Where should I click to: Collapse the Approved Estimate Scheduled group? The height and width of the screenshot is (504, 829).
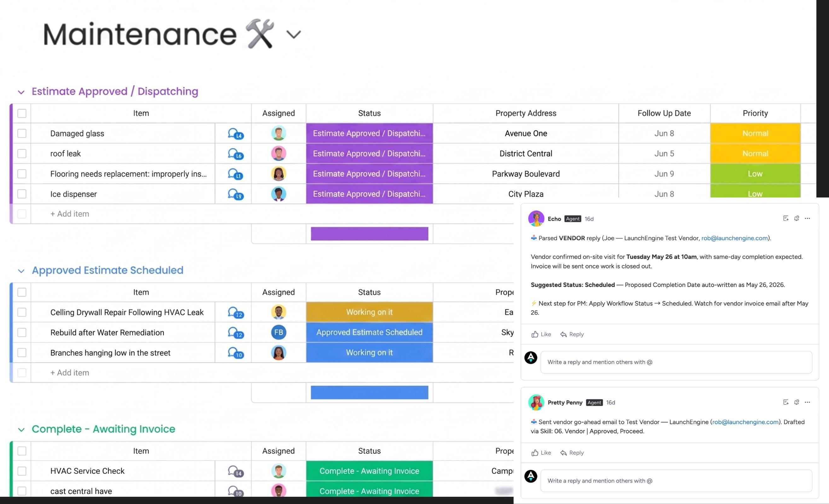21,271
